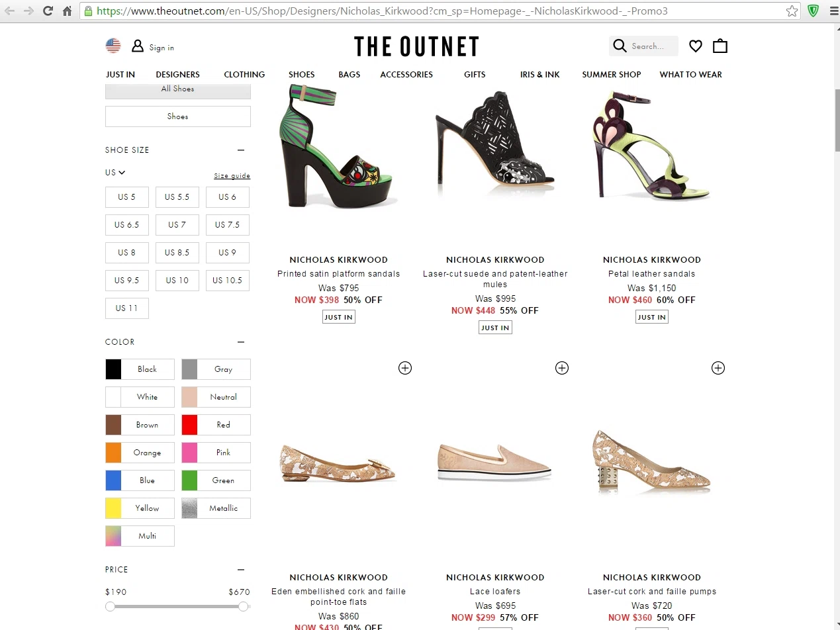840x630 pixels.
Task: Click the minimum price slider handle
Action: pyautogui.click(x=110, y=606)
